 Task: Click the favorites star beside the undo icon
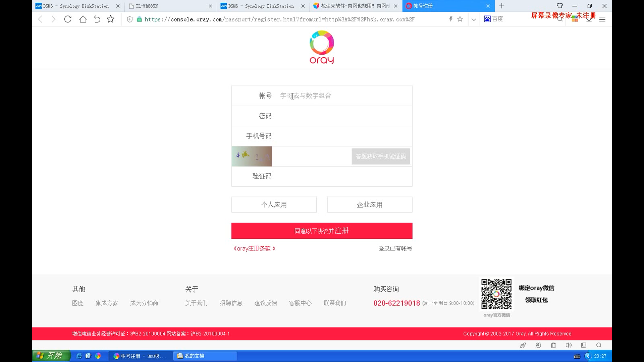111,19
